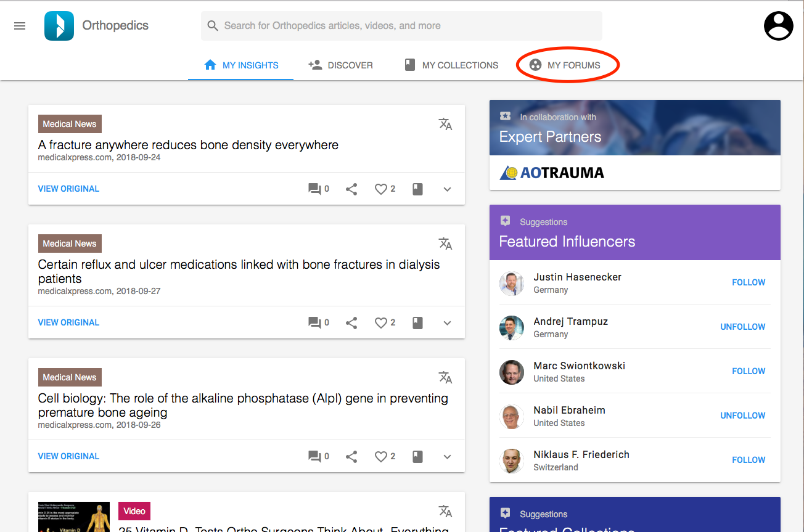Open the Cell biology alkaline phosphatase headline
Image resolution: width=804 pixels, height=532 pixels.
click(x=243, y=406)
